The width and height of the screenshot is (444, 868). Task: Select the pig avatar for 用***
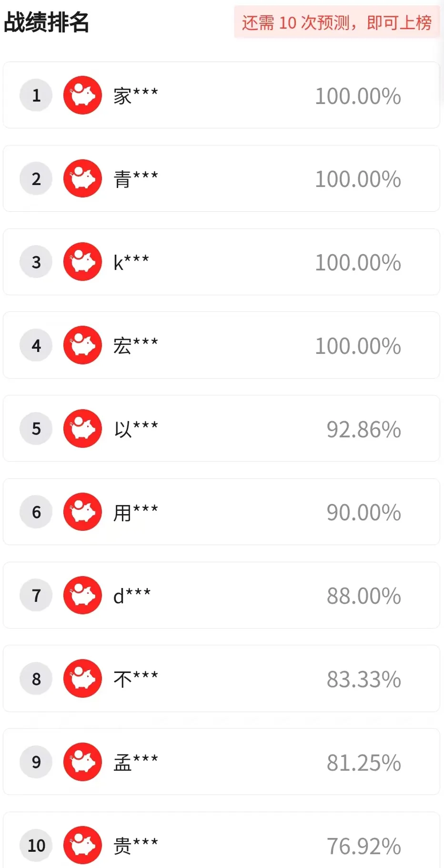click(82, 512)
